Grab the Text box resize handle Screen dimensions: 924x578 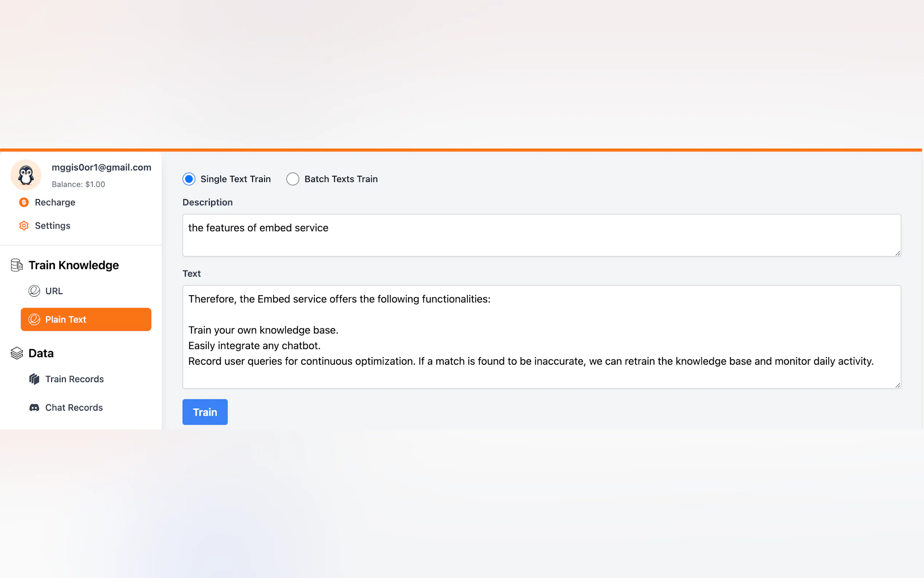(x=898, y=385)
